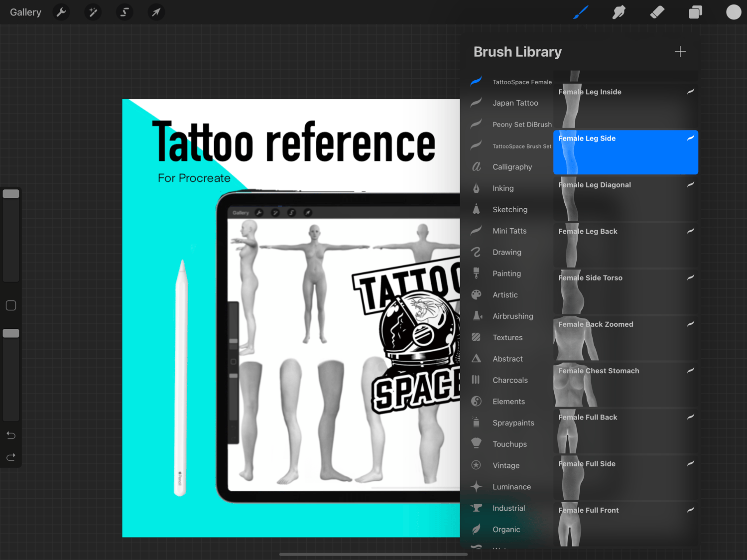Choose the Textures brush set

coord(511,338)
